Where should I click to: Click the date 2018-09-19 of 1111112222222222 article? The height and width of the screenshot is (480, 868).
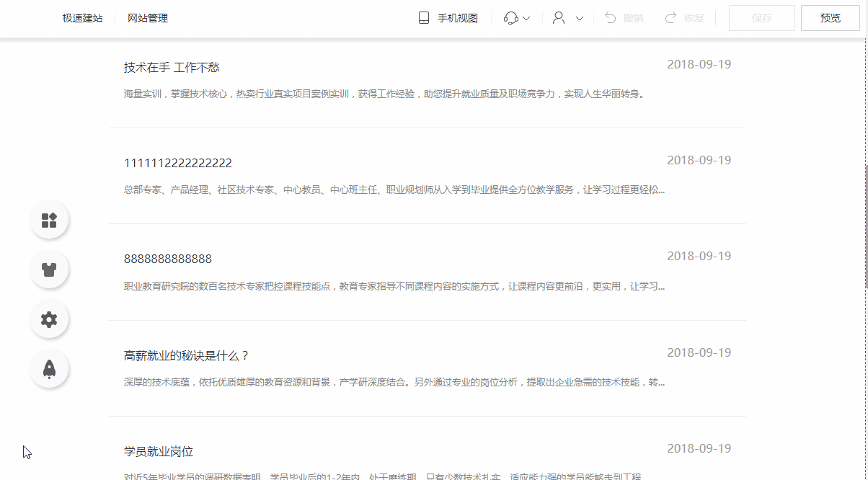pyautogui.click(x=699, y=160)
